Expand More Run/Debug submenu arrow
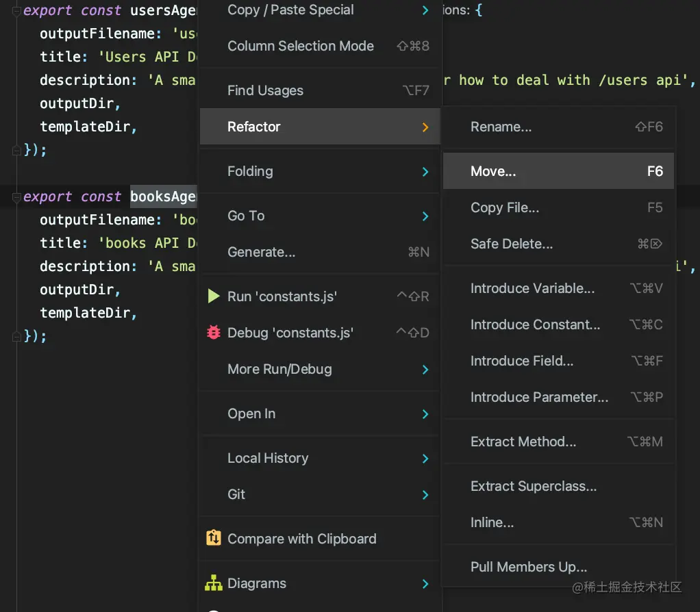Image resolution: width=700 pixels, height=612 pixels. point(425,370)
